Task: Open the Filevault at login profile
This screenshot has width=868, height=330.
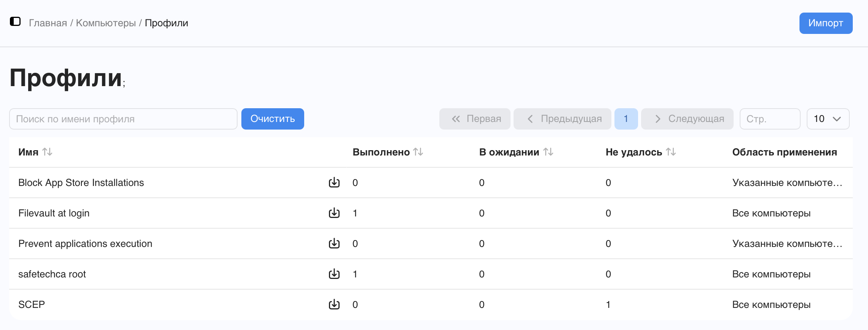Action: (54, 213)
